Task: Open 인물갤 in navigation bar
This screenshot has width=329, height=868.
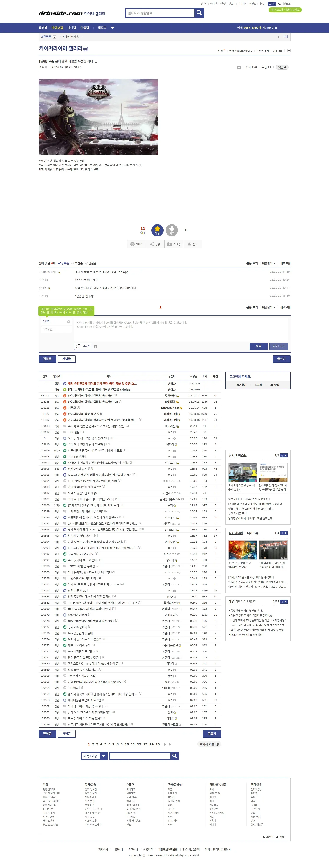Action: click(x=84, y=28)
